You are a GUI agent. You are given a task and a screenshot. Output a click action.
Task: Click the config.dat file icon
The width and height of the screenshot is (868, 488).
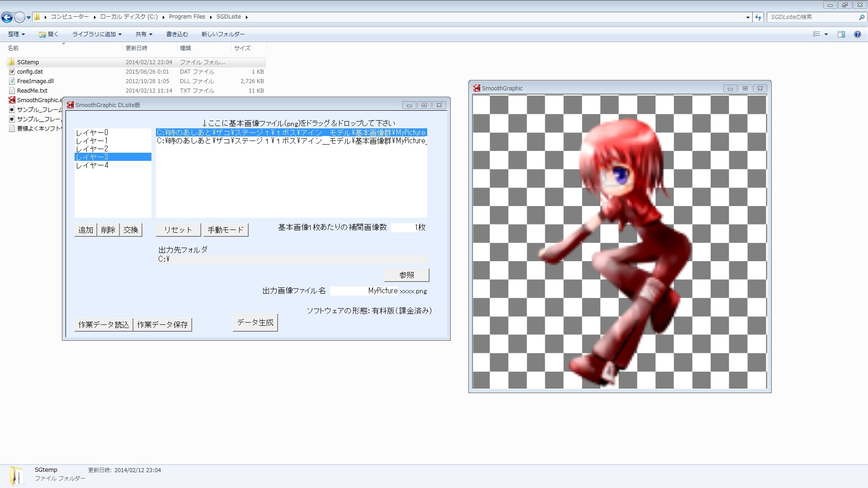pos(11,71)
